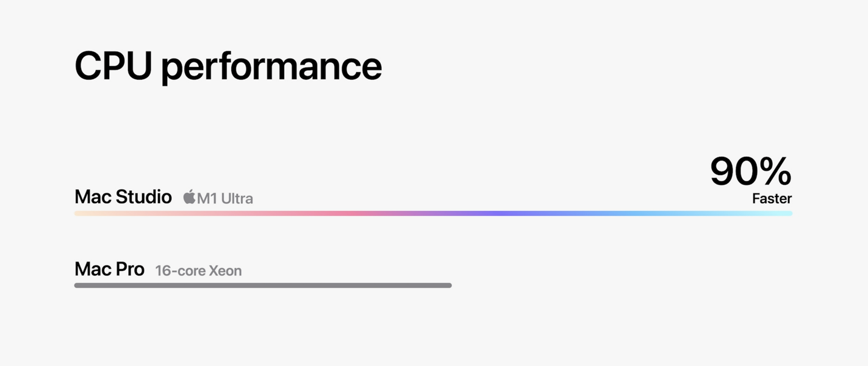Click the word "performance" in the heading
This screenshot has width=868, height=366.
coord(271,67)
